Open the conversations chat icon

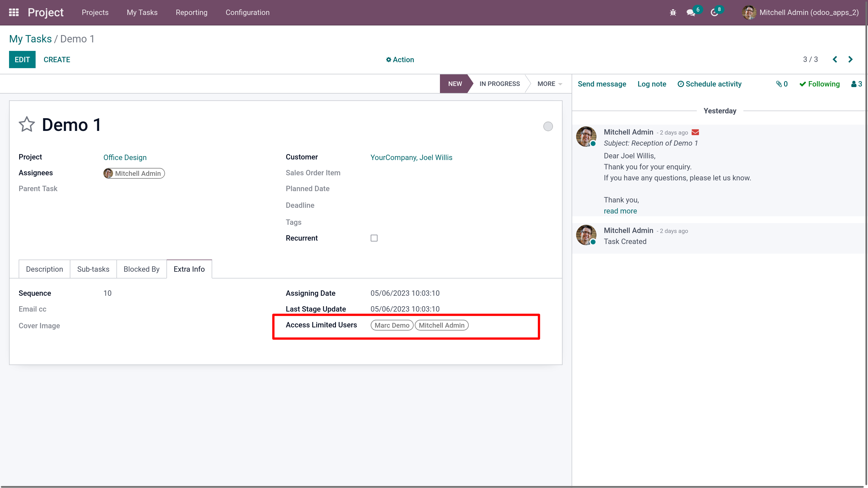(691, 12)
